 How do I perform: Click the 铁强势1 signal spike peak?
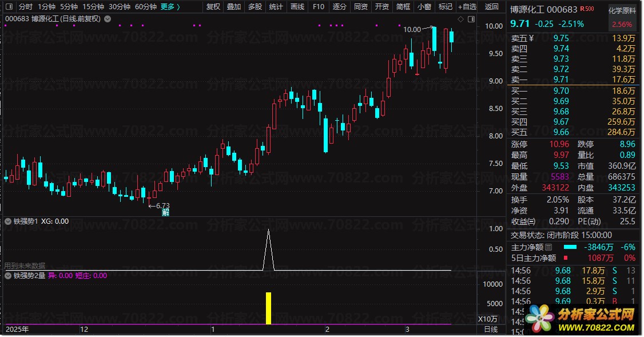point(269,230)
